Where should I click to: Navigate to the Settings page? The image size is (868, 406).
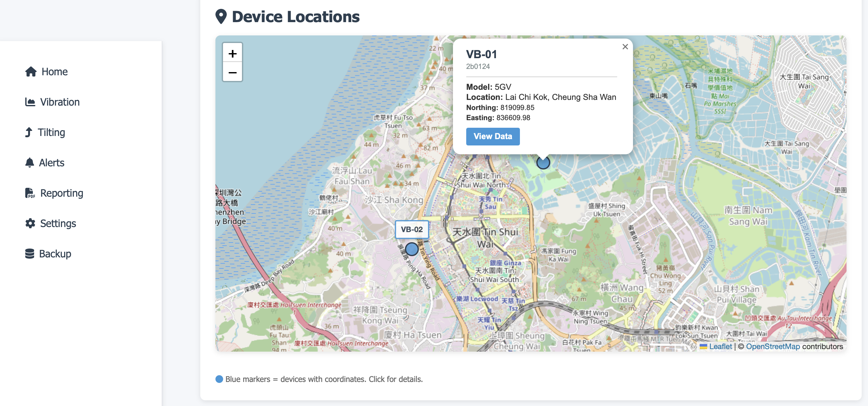point(58,223)
